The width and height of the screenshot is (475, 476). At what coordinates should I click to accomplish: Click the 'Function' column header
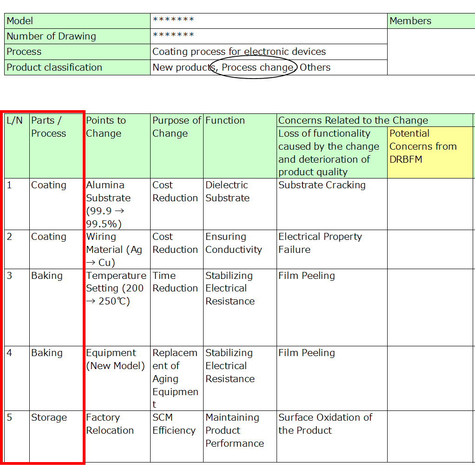pyautogui.click(x=240, y=146)
